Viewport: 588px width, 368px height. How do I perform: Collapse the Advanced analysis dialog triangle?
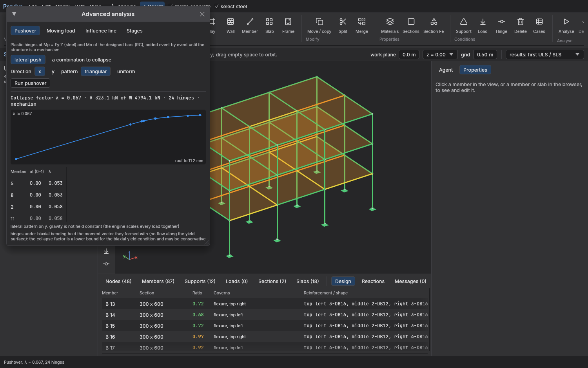coord(14,14)
